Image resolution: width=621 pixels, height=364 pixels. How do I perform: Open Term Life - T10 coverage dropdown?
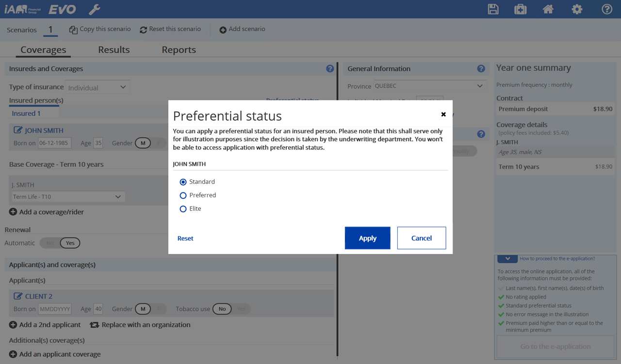tap(67, 197)
